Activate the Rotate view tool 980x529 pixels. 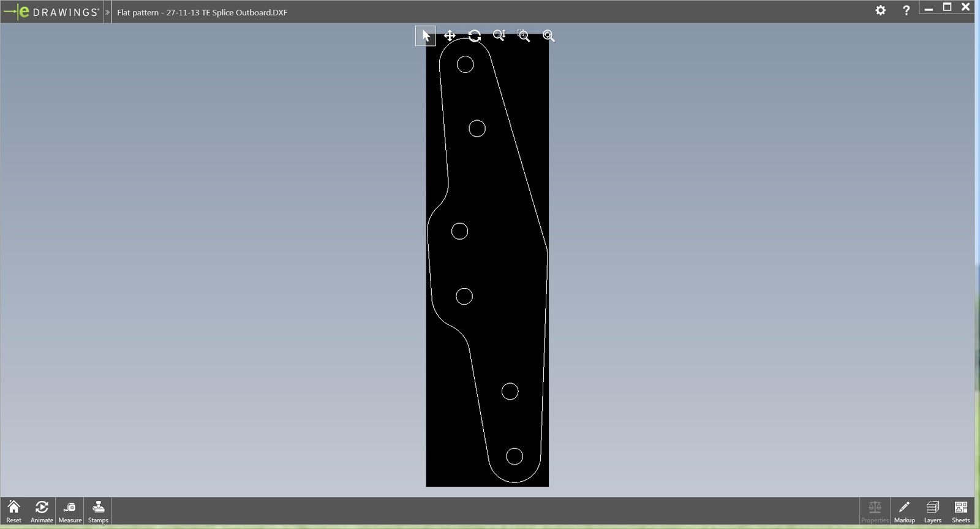coord(474,36)
